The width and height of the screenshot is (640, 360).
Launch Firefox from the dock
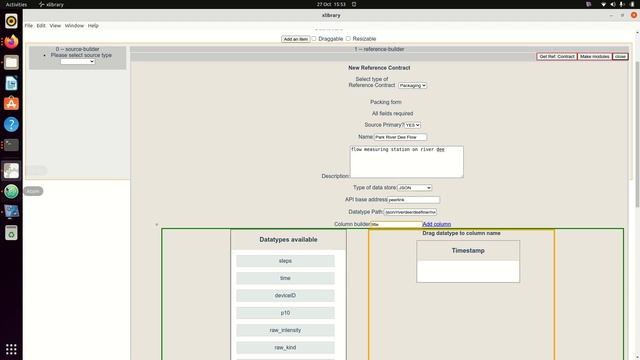click(x=11, y=41)
